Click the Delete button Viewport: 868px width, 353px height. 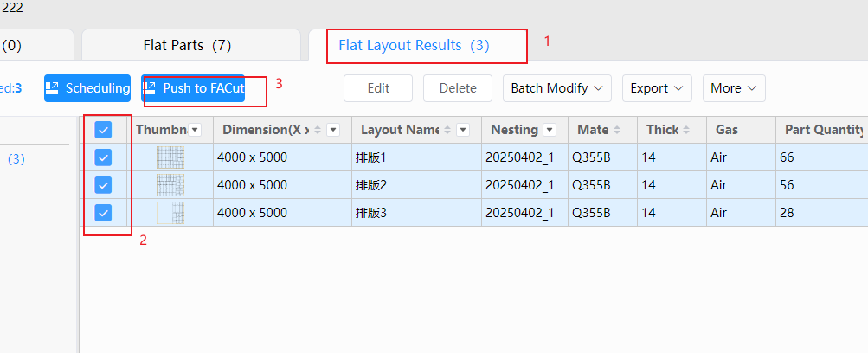[458, 88]
